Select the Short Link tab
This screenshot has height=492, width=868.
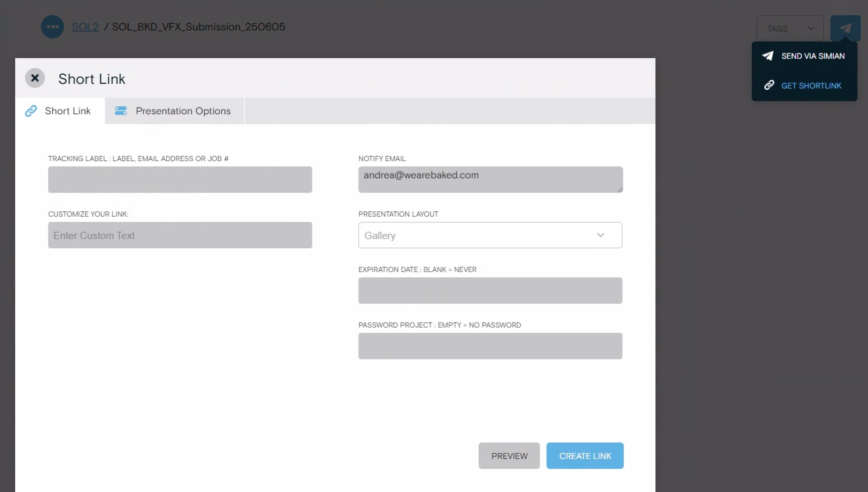click(68, 111)
